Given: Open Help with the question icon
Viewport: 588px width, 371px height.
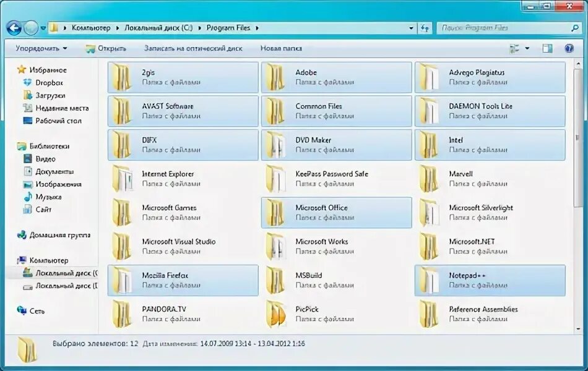Looking at the screenshot, I should click(x=569, y=48).
